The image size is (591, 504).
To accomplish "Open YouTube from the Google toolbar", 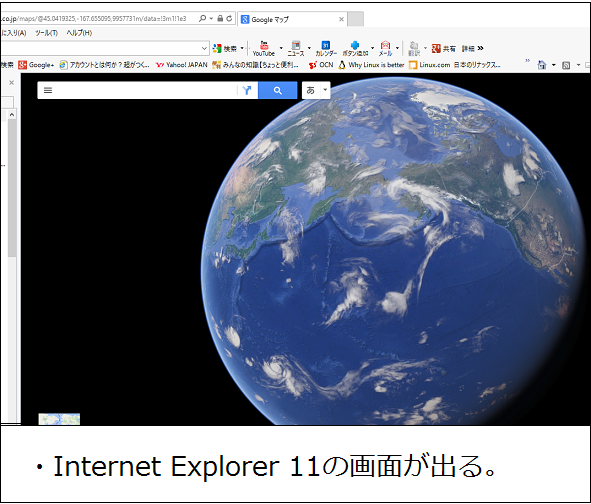I will coord(264,49).
